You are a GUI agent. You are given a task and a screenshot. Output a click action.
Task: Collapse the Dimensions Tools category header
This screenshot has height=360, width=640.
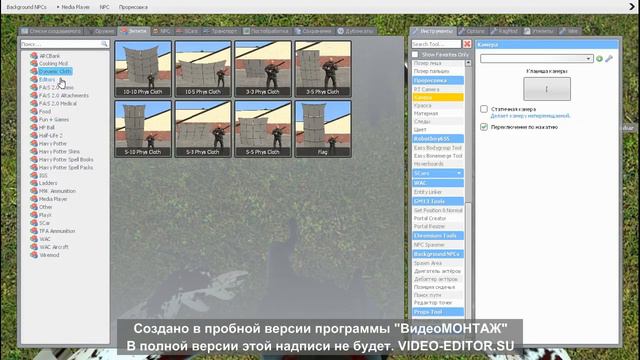pyautogui.click(x=438, y=236)
